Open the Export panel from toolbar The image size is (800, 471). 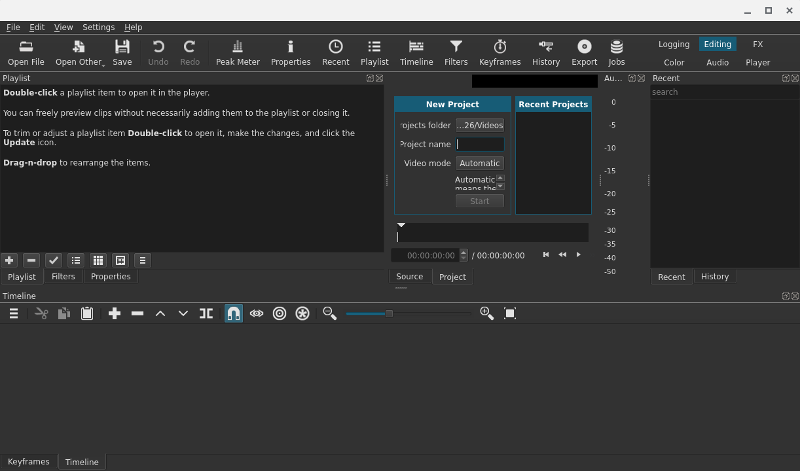click(x=584, y=52)
